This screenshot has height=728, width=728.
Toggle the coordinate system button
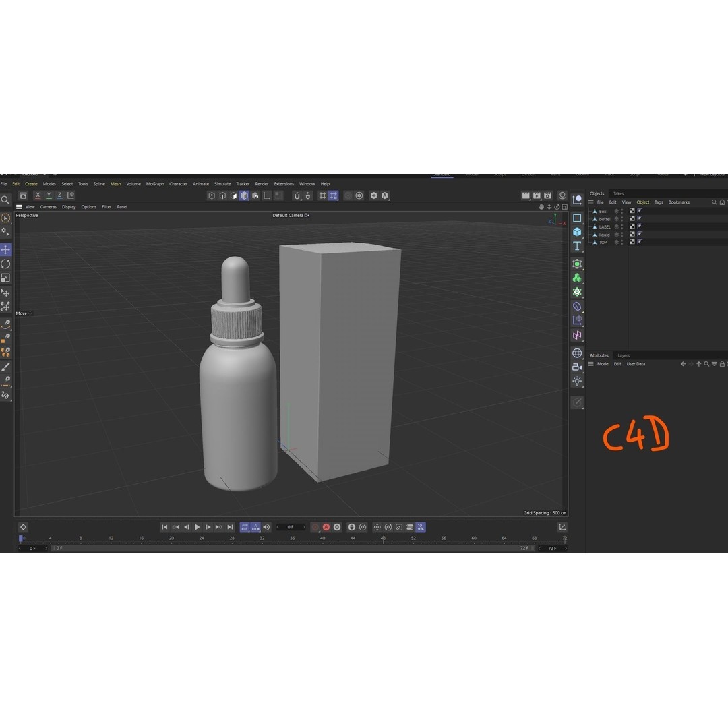click(71, 195)
